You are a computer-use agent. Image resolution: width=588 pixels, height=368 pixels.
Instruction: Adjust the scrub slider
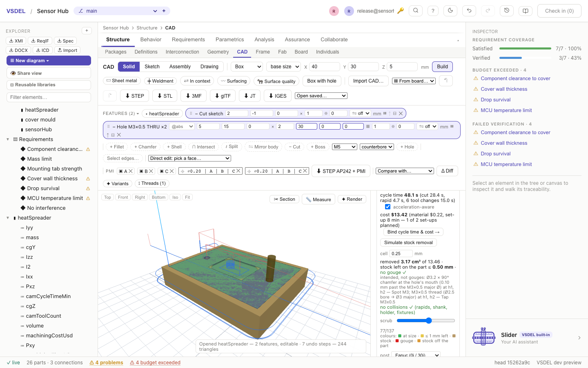pos(426,321)
